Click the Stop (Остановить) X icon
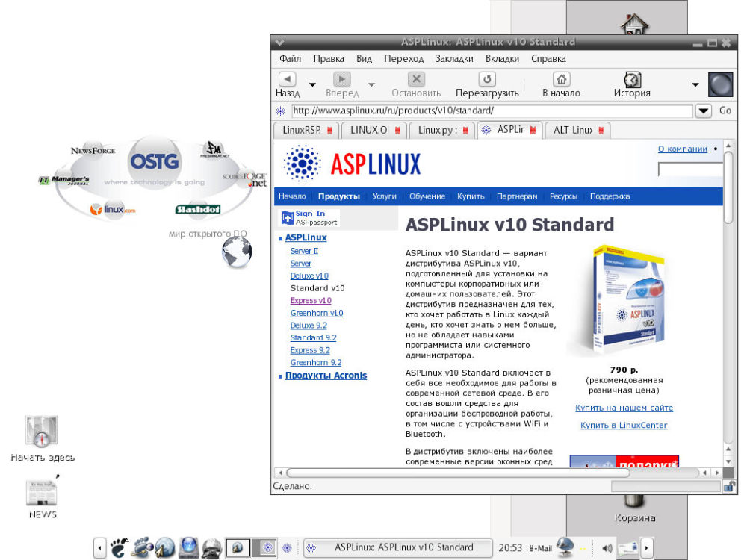This screenshot has height=560, width=747. (416, 79)
